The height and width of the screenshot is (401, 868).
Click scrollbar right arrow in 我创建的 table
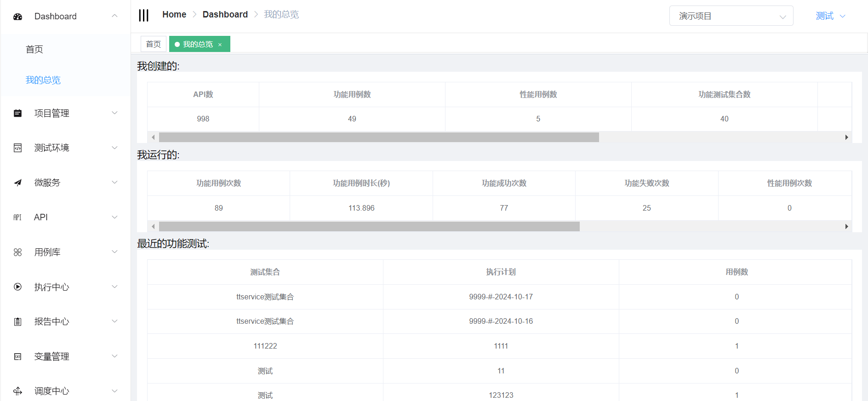846,137
